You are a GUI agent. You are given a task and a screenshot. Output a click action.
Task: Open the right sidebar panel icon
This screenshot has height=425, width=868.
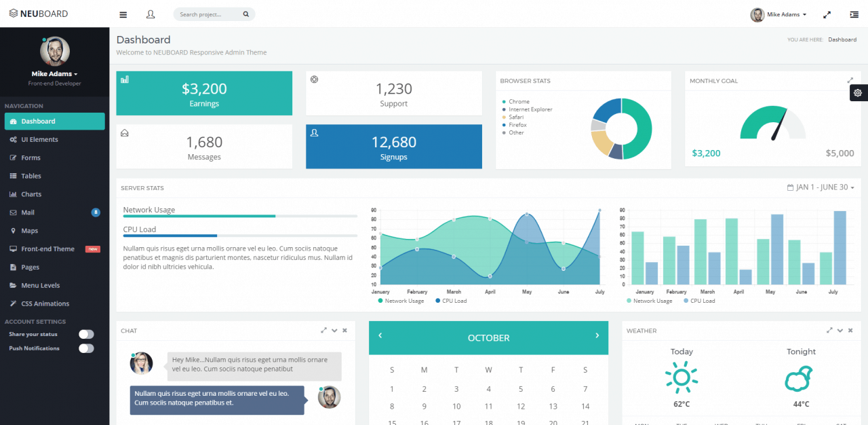[x=854, y=14]
